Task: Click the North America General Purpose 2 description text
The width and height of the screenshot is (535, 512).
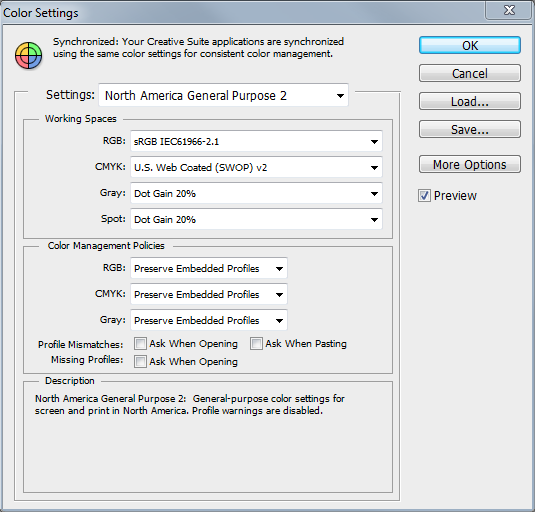Action: 190,405
